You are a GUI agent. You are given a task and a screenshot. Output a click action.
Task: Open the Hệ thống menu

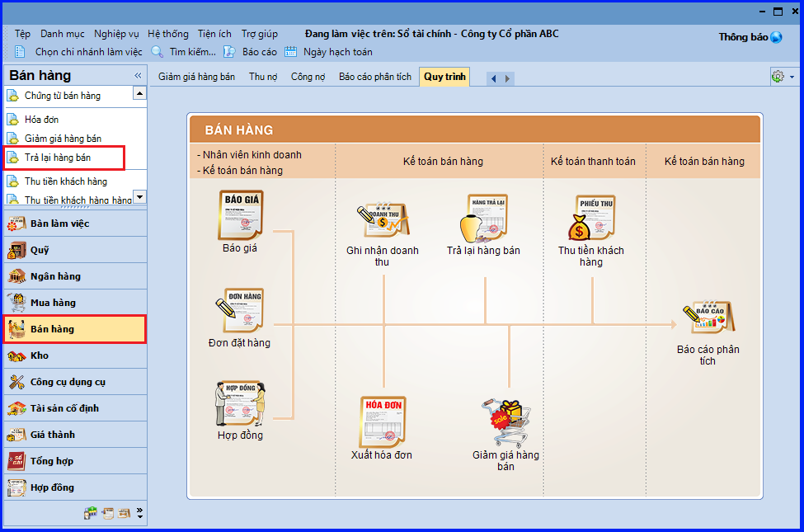point(168,34)
